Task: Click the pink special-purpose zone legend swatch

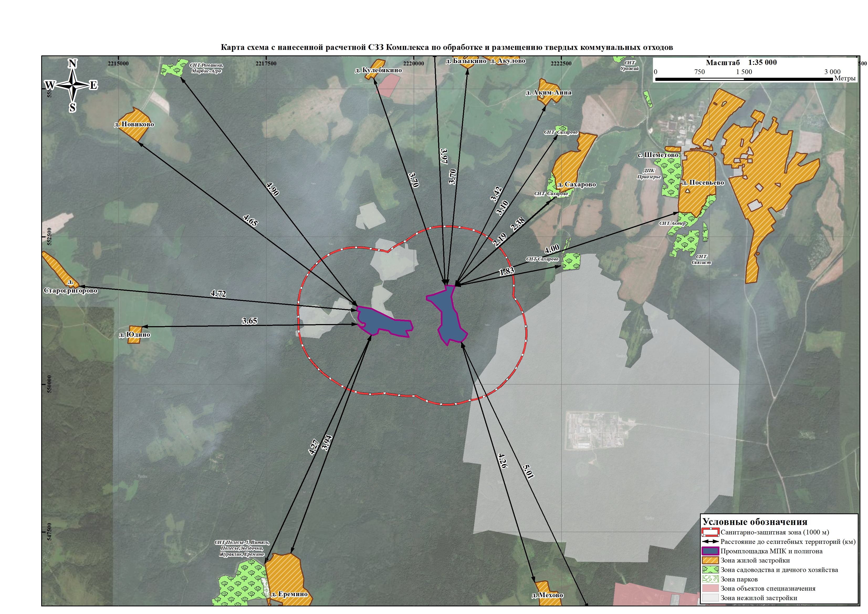Action: pos(710,589)
